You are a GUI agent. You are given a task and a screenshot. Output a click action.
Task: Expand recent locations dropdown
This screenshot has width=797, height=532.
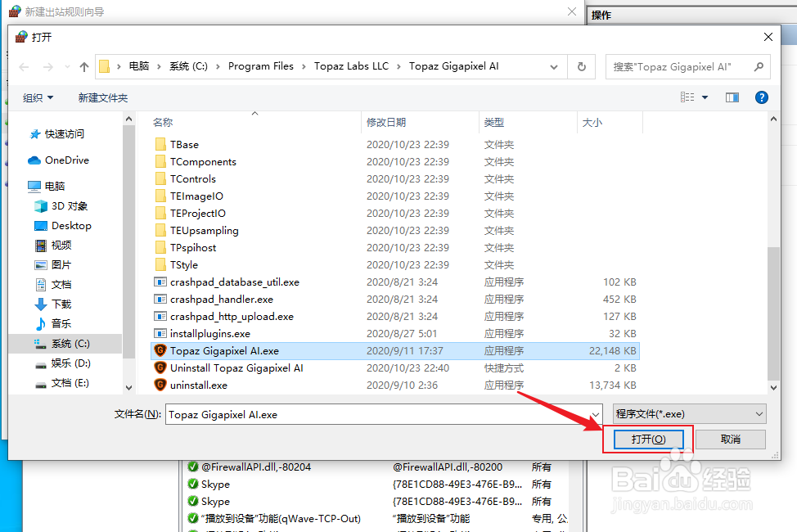pyautogui.click(x=67, y=66)
